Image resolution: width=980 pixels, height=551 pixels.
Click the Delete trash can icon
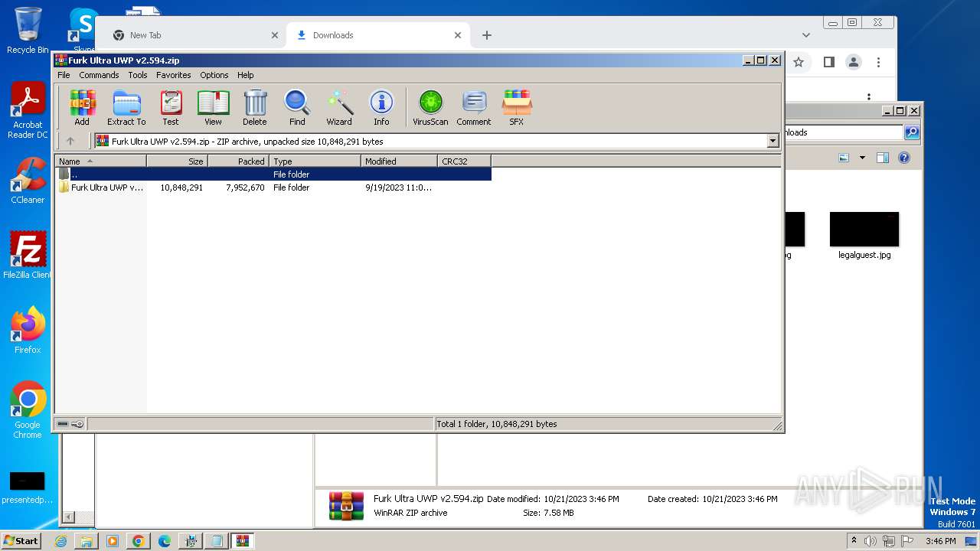[255, 107]
